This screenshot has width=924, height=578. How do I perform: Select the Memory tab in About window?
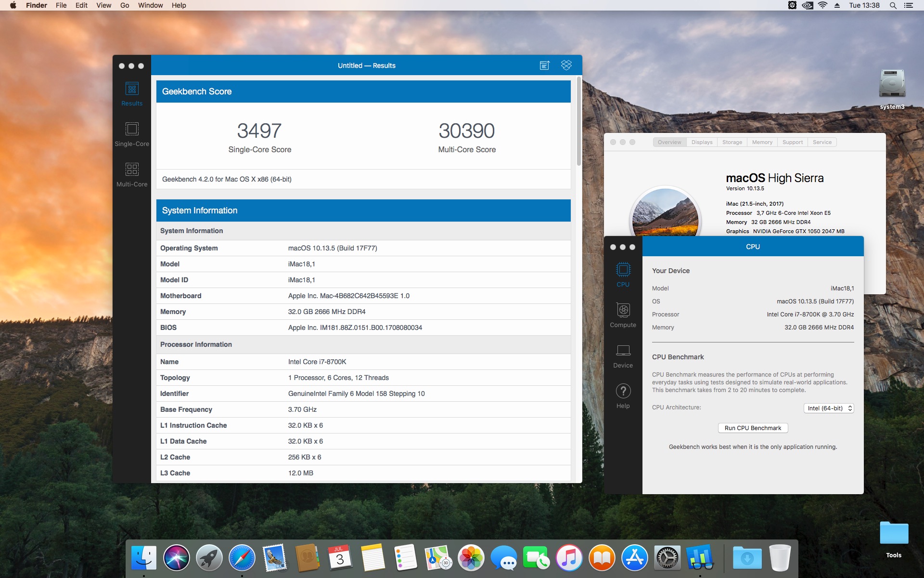coord(762,142)
